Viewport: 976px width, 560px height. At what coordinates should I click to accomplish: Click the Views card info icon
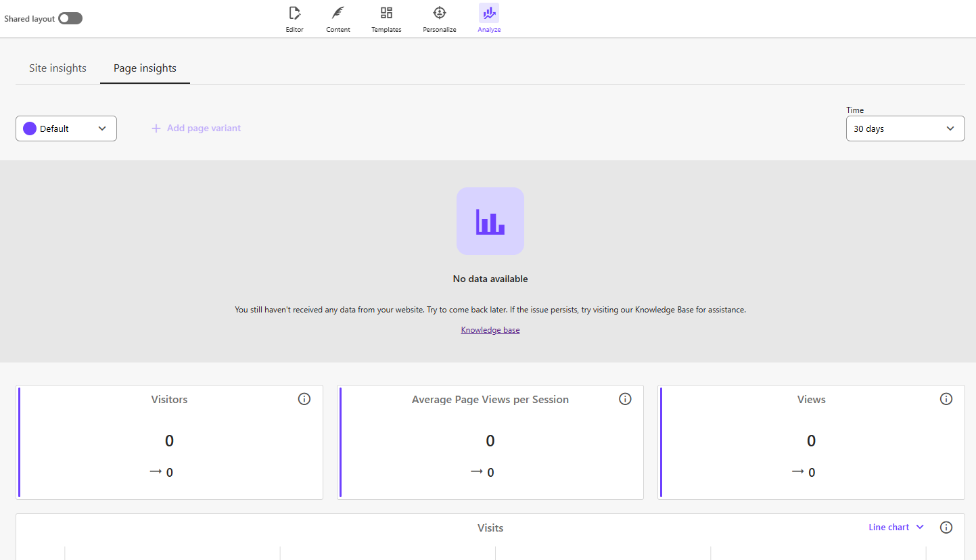(x=946, y=399)
